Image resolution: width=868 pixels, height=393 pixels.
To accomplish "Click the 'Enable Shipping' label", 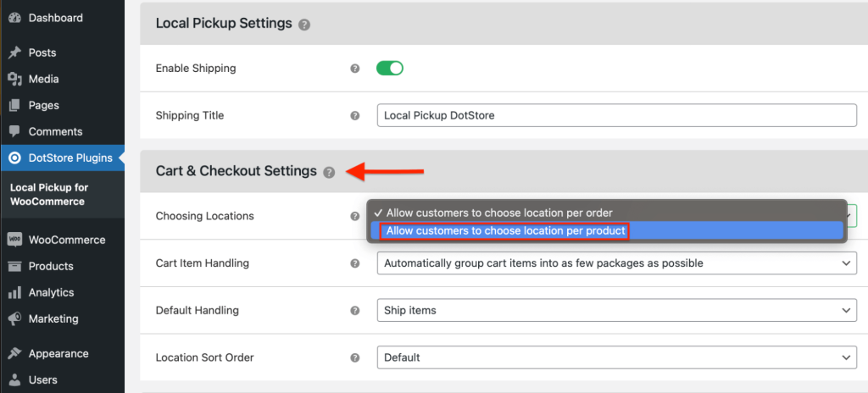I will [196, 69].
